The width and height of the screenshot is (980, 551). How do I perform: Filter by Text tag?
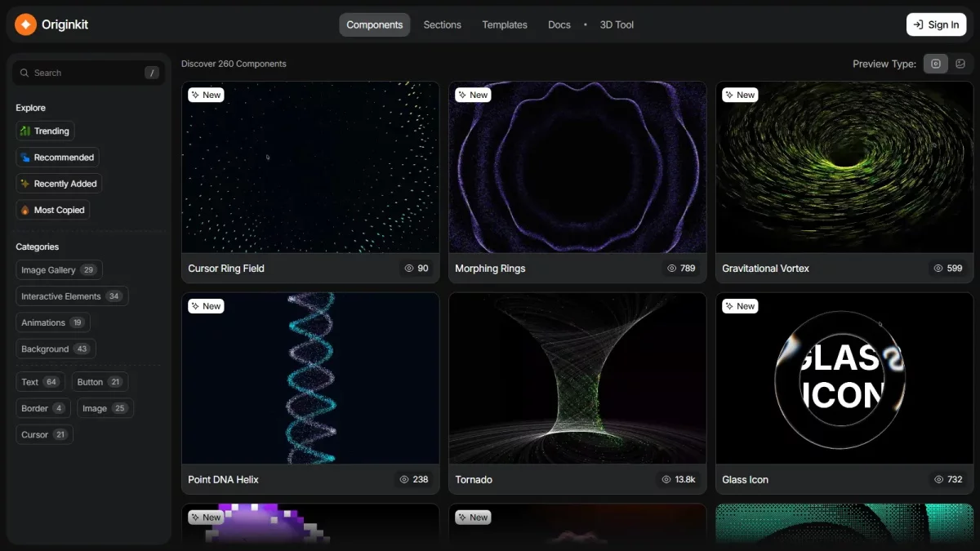pos(40,382)
